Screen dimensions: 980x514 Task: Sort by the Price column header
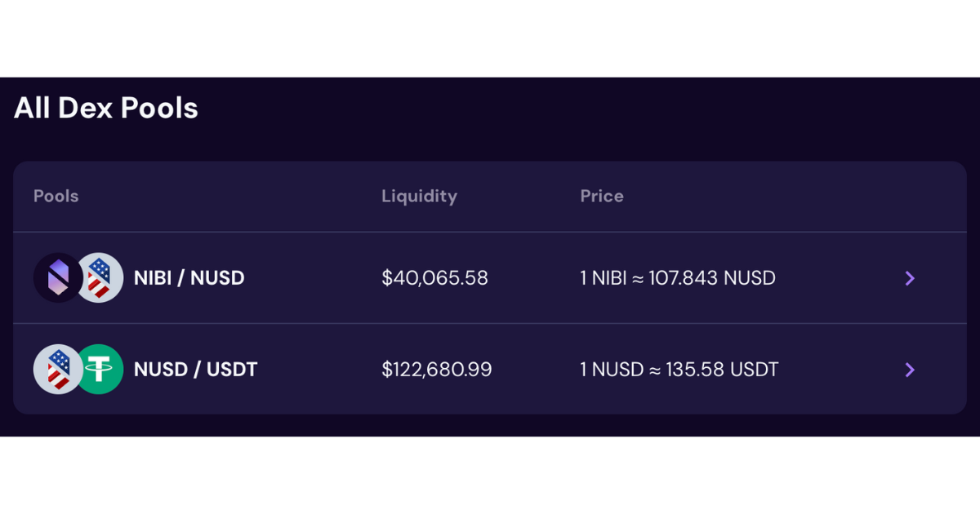tap(602, 196)
